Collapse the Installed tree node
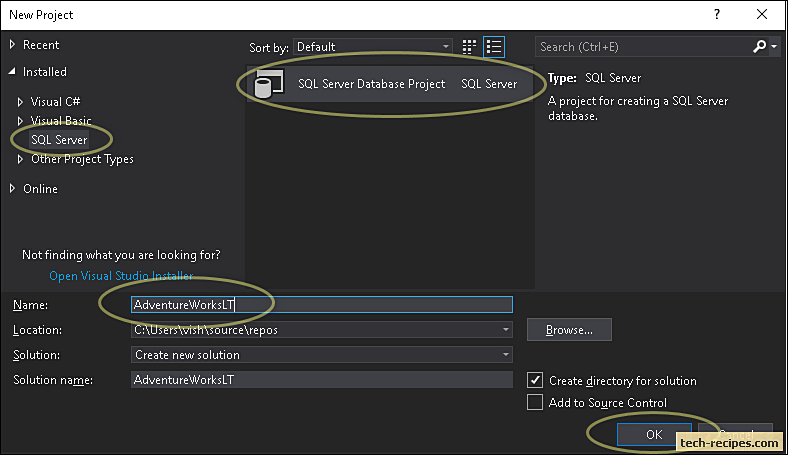The image size is (788, 455). [12, 72]
